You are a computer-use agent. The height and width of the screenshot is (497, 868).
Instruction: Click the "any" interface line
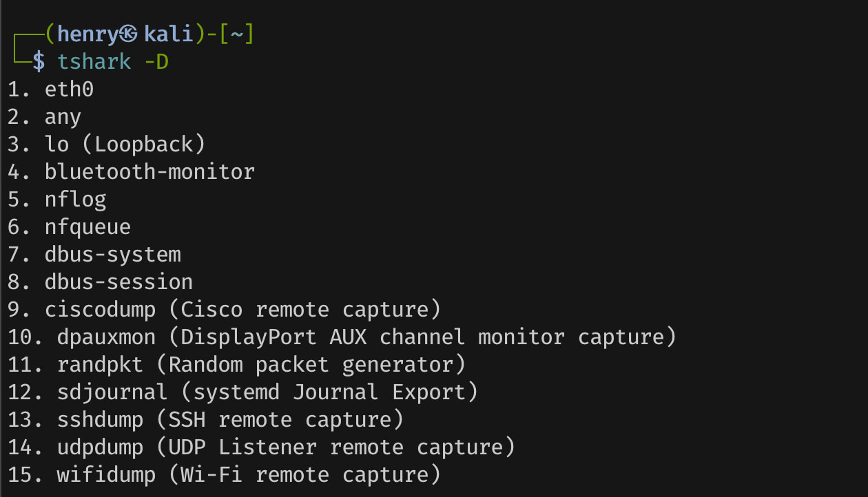pos(63,117)
